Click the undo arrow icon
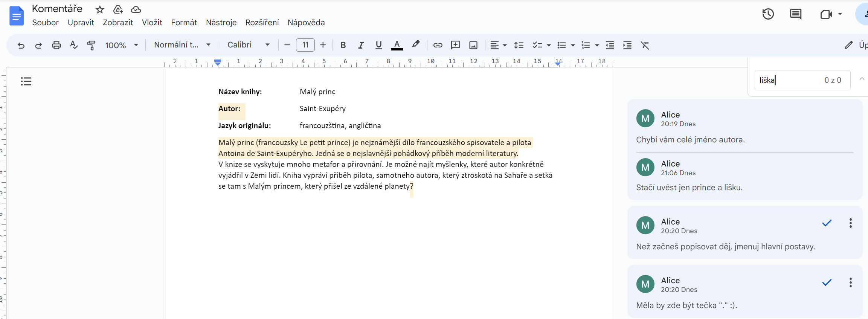The image size is (868, 319). pos(21,46)
